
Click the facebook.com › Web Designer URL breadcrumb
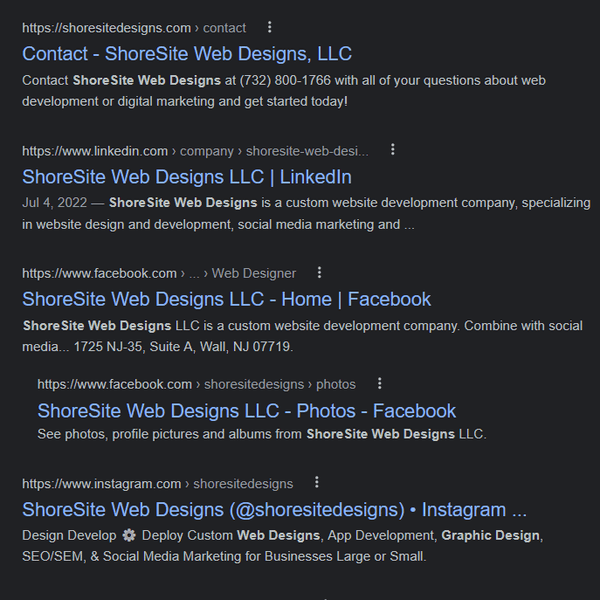point(159,273)
